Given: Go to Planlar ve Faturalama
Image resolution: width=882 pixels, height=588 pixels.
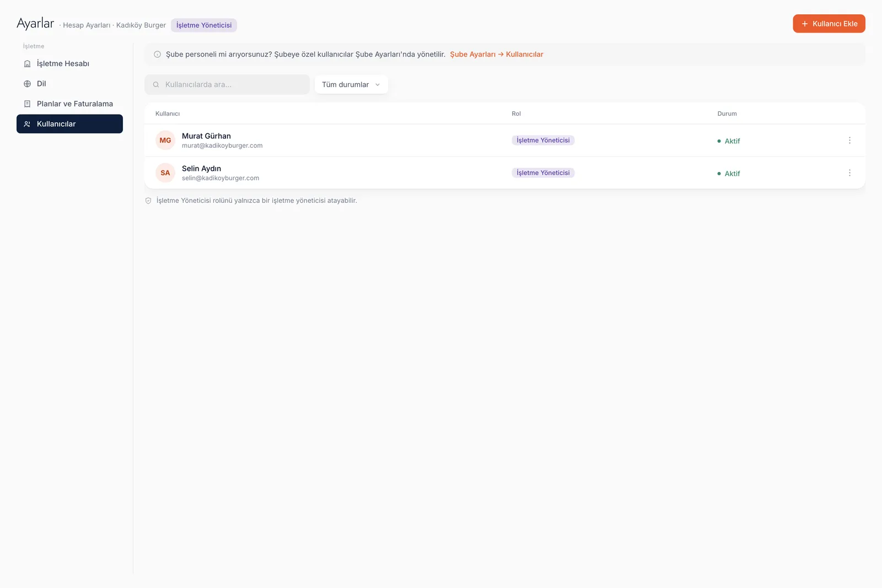Looking at the screenshot, I should coord(69,104).
